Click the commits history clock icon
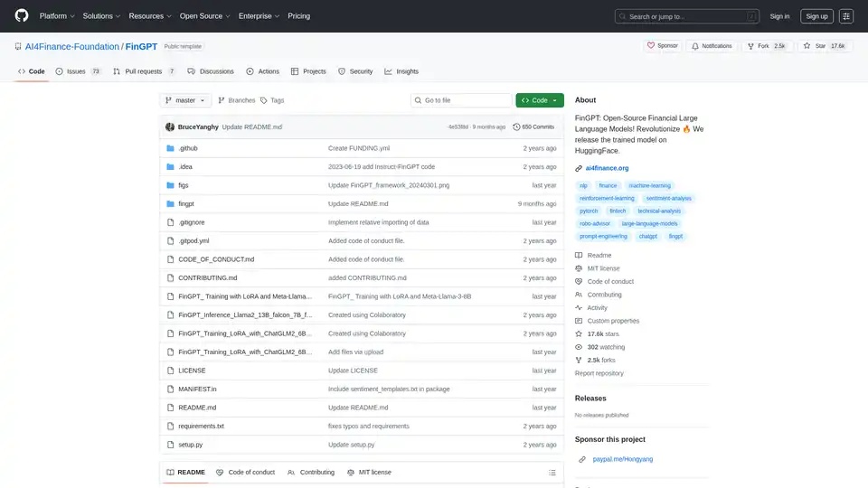868x488 pixels. pyautogui.click(x=517, y=127)
